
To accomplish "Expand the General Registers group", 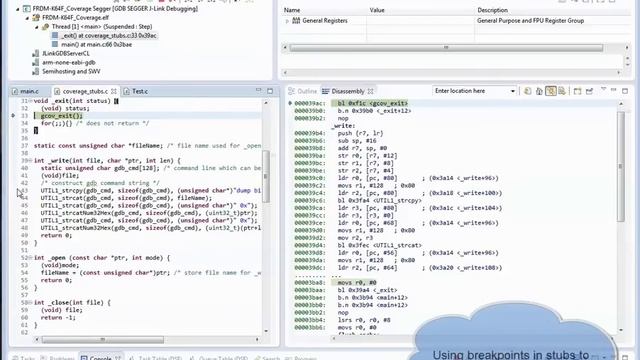I will click(x=287, y=21).
